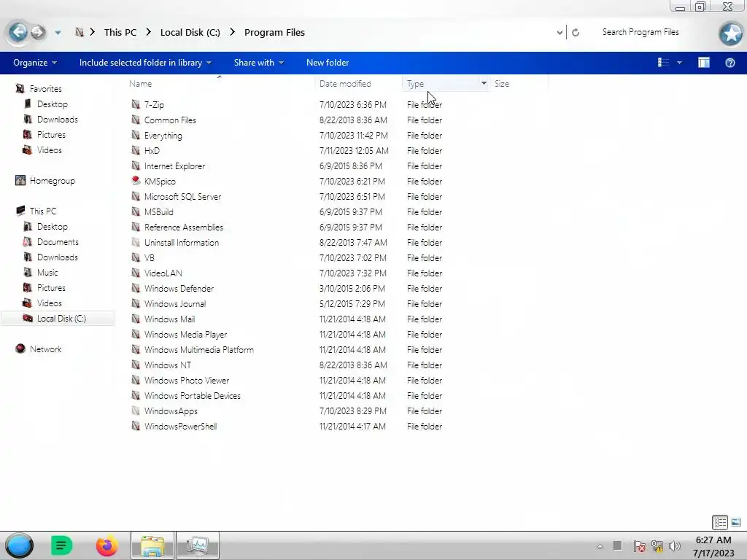Select the MSBuild folder icon
747x560 pixels.
click(136, 211)
